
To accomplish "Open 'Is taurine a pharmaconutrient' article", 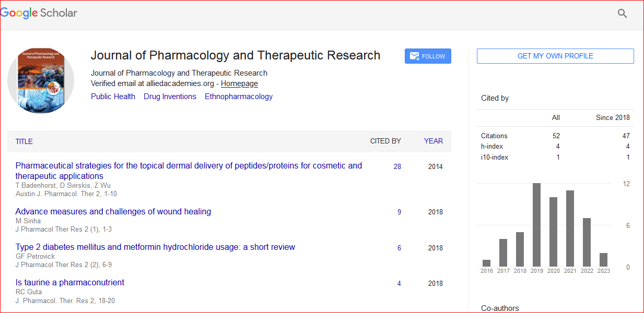I will click(70, 282).
